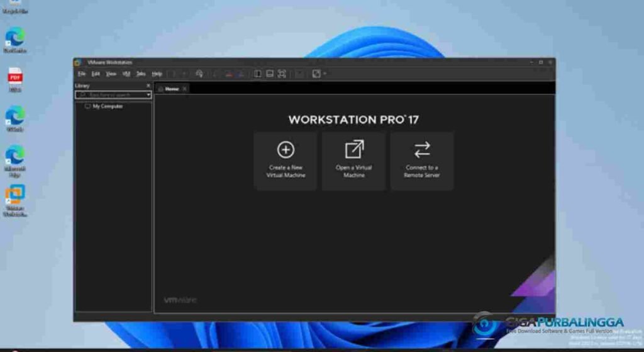Open the VM menu

126,74
